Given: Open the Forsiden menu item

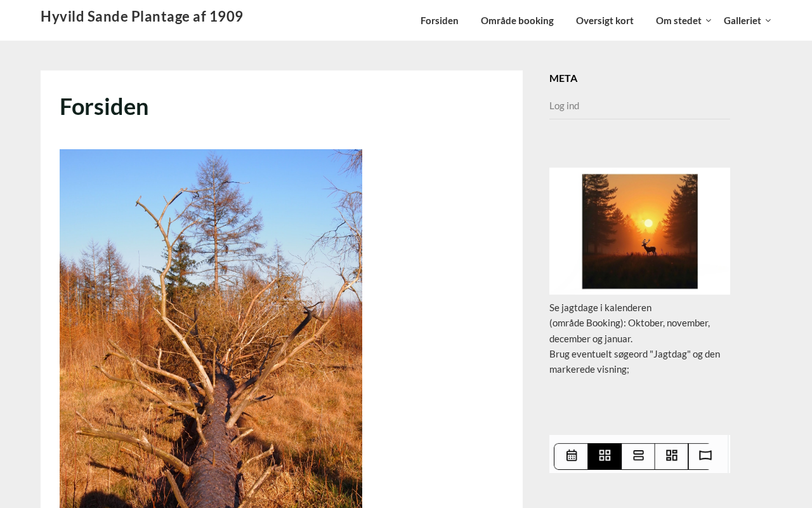Looking at the screenshot, I should point(440,20).
